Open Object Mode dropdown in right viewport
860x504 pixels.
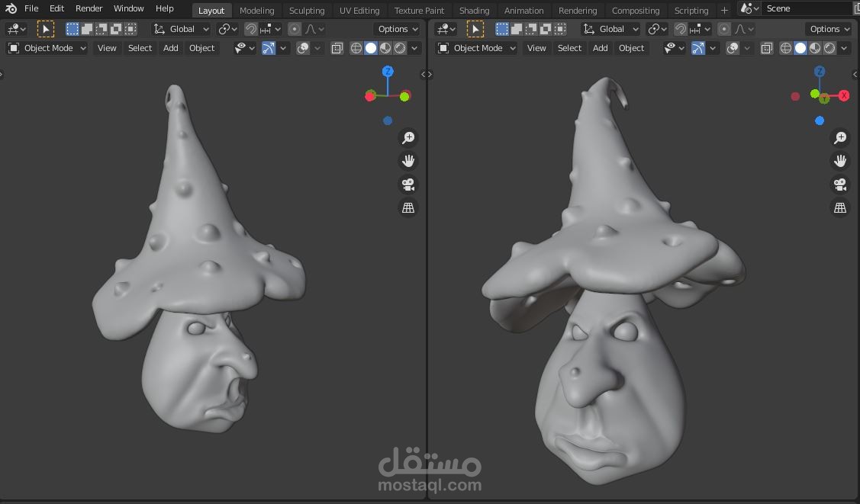click(x=476, y=48)
